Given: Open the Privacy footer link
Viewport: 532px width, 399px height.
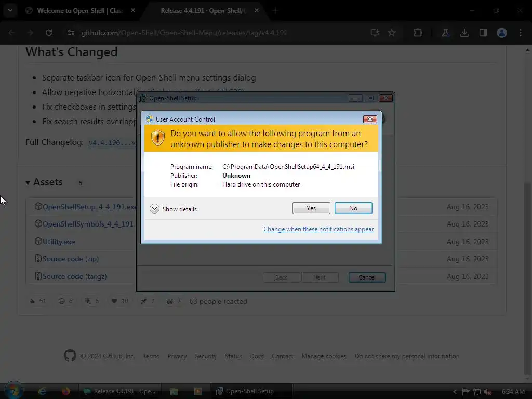Looking at the screenshot, I should pos(177,356).
